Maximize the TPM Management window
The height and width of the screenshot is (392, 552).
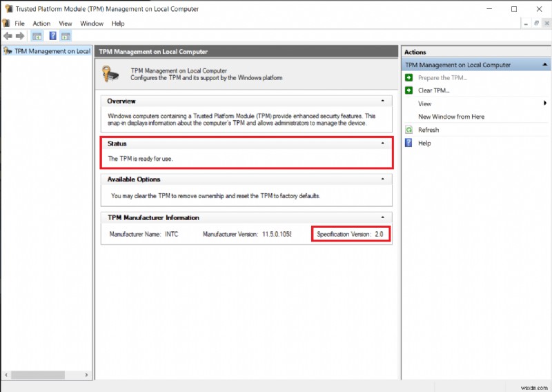pyautogui.click(x=514, y=9)
